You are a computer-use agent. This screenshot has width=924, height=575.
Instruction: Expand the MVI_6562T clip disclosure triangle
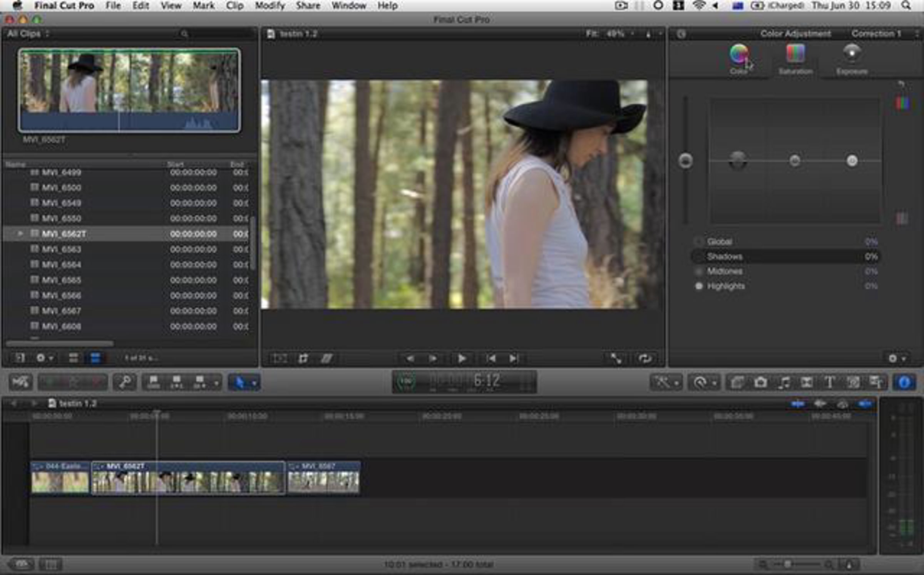[20, 234]
